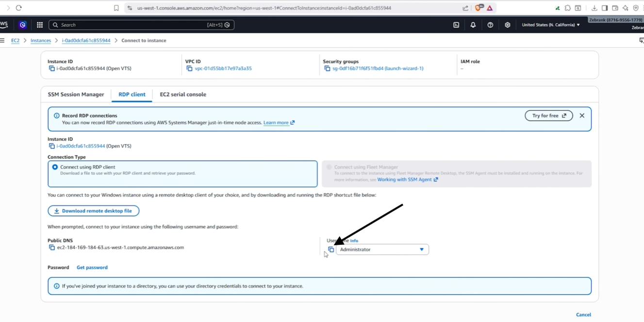644x322 pixels.
Task: Expand the Administrator username dropdown
Action: click(x=382, y=250)
